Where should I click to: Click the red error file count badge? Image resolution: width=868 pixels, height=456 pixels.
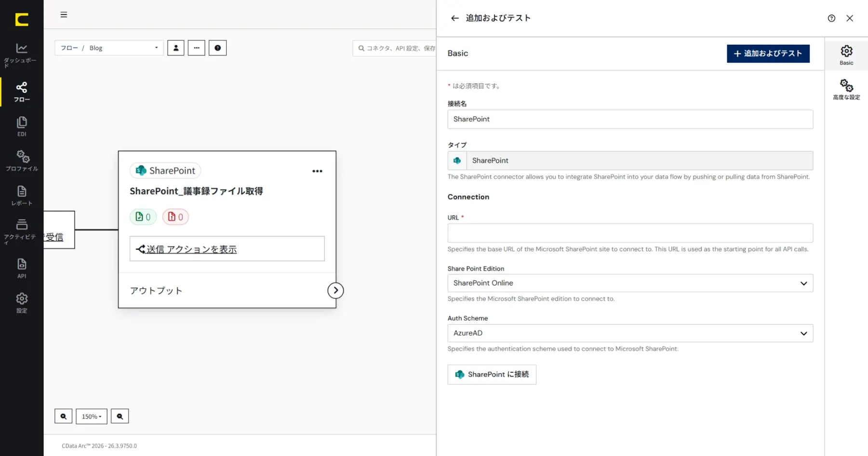click(175, 217)
